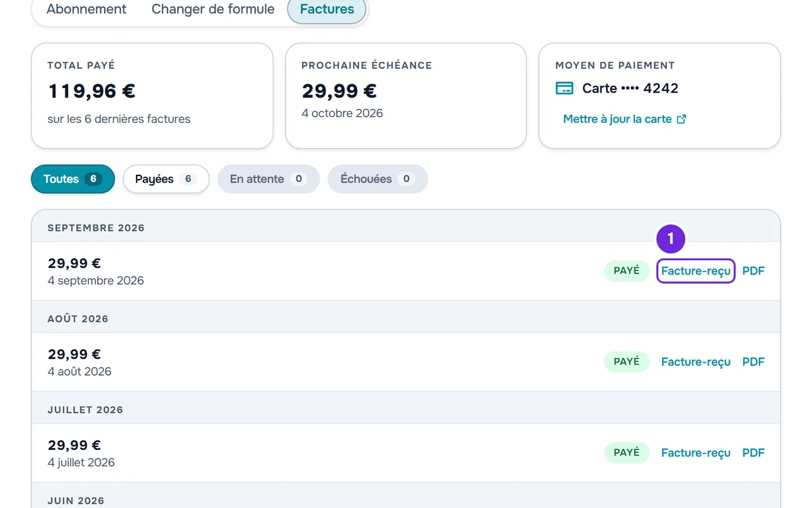This screenshot has width=812, height=508.
Task: Click the text sur les 6 dernières factures
Action: pos(119,119)
